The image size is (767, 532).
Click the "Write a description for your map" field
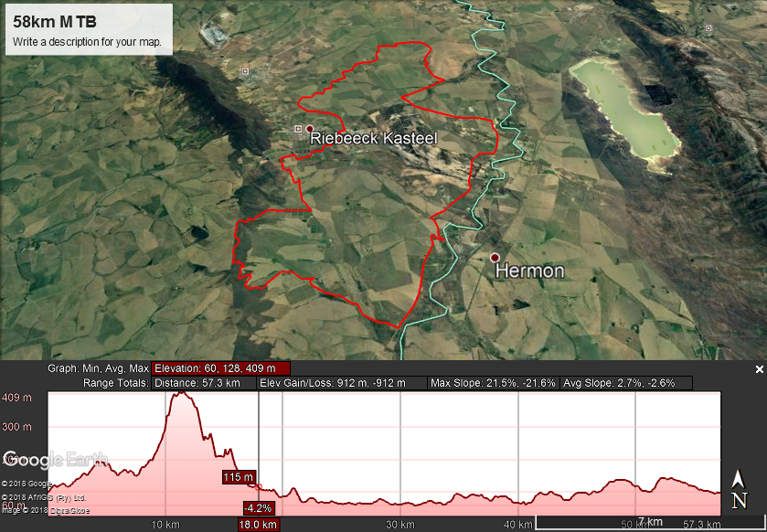click(87, 41)
